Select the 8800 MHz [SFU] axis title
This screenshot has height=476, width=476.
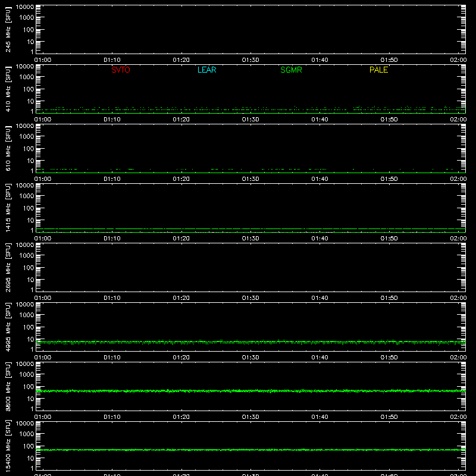8,387
